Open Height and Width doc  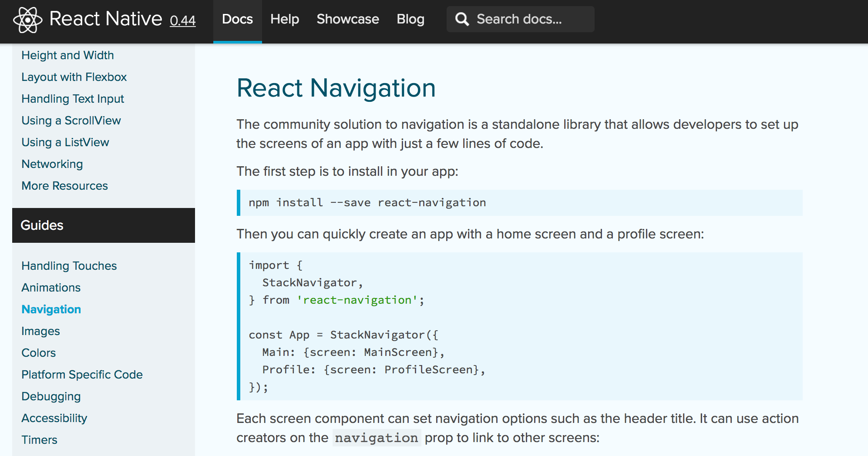67,55
